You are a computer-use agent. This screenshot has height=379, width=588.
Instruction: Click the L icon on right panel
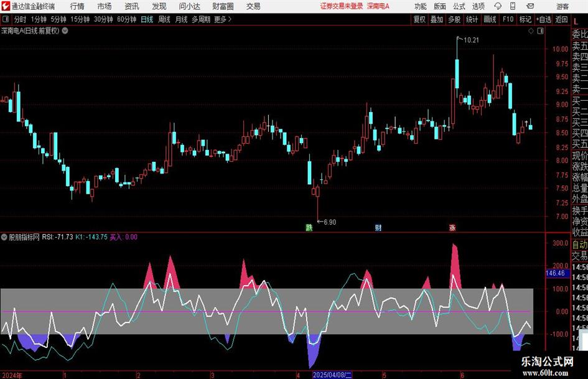[x=576, y=22]
